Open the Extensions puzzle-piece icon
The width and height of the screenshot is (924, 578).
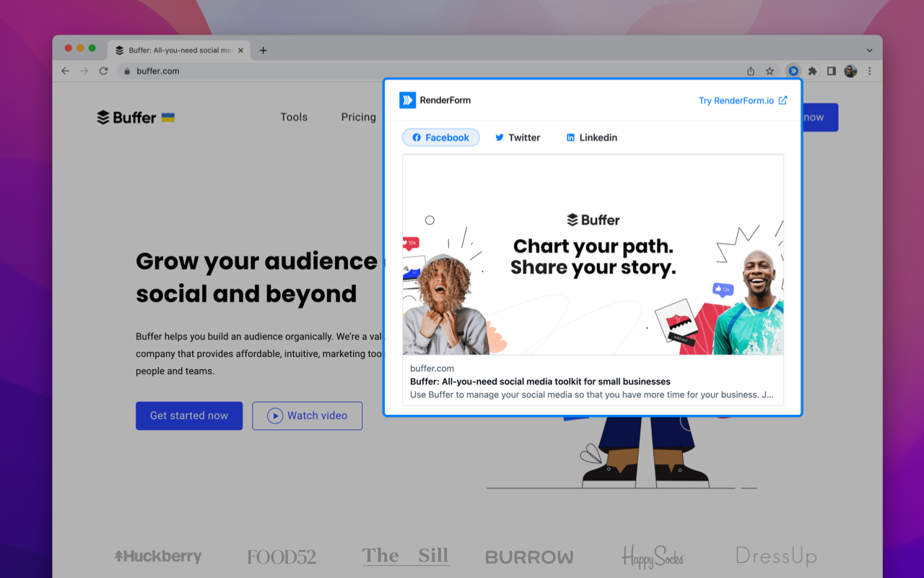click(x=812, y=71)
